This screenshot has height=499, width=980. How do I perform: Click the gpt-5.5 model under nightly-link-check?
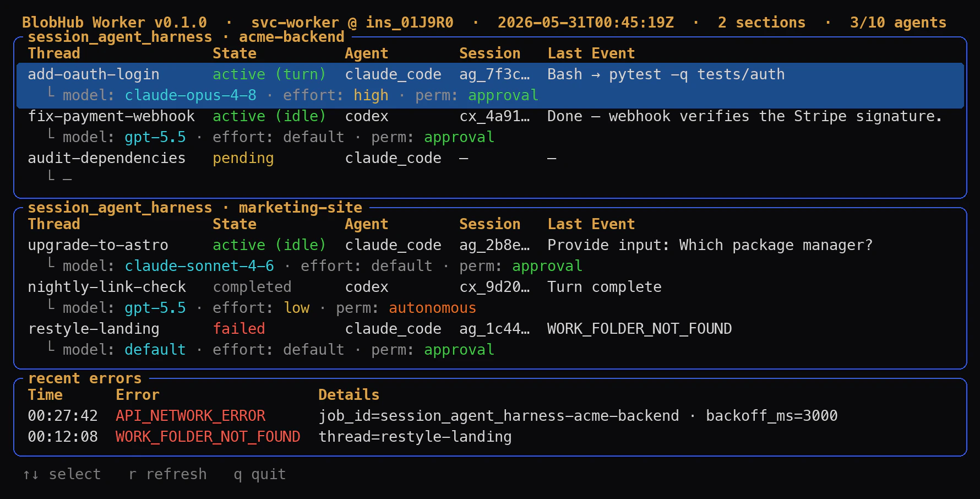[155, 308]
